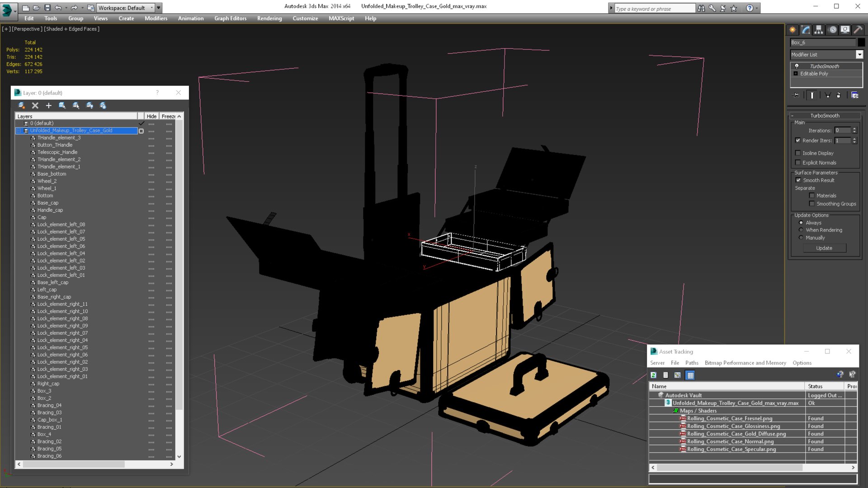The height and width of the screenshot is (488, 868).
Task: Click the Pin Stack icon
Action: pos(796,95)
